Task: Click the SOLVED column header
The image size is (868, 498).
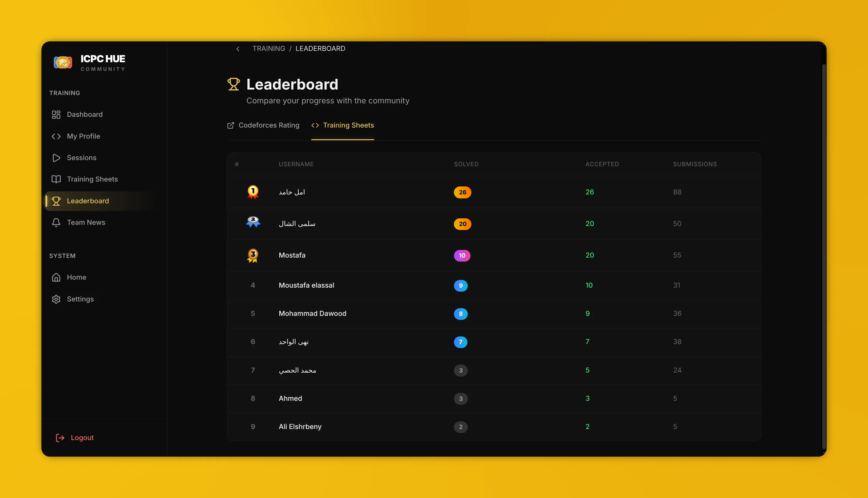Action: coord(466,164)
